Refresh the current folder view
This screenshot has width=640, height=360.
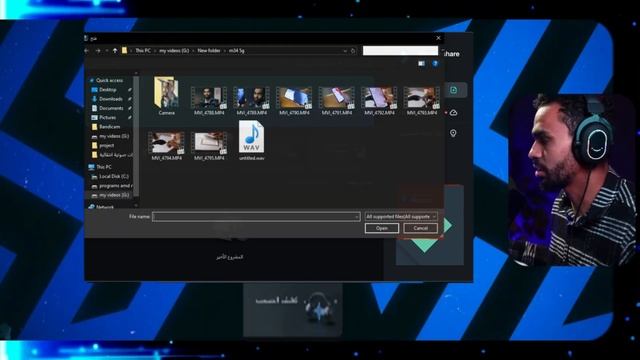(353, 51)
